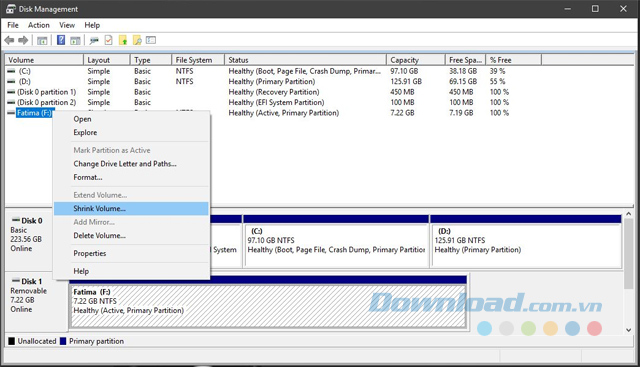Sort by the % Free column header
Screen dimensions: 640x367
(x=513, y=60)
